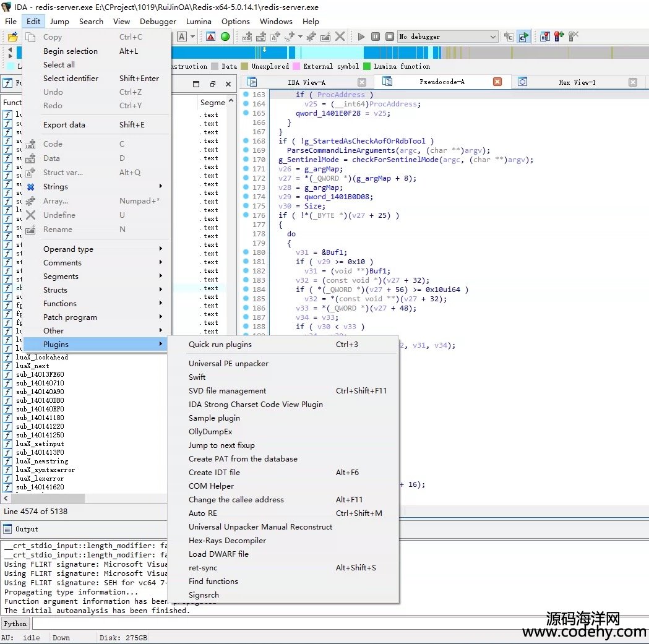Click the struct variable toolbar icon
This screenshot has height=644, width=649.
(275, 36)
